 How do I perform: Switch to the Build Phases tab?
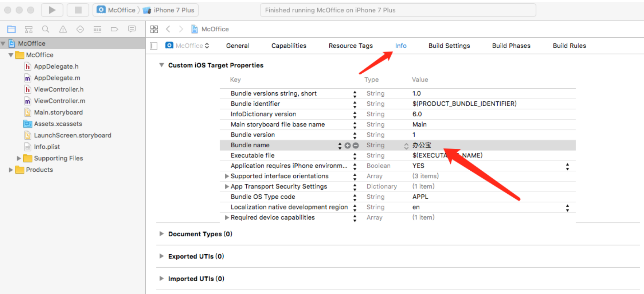click(x=511, y=46)
